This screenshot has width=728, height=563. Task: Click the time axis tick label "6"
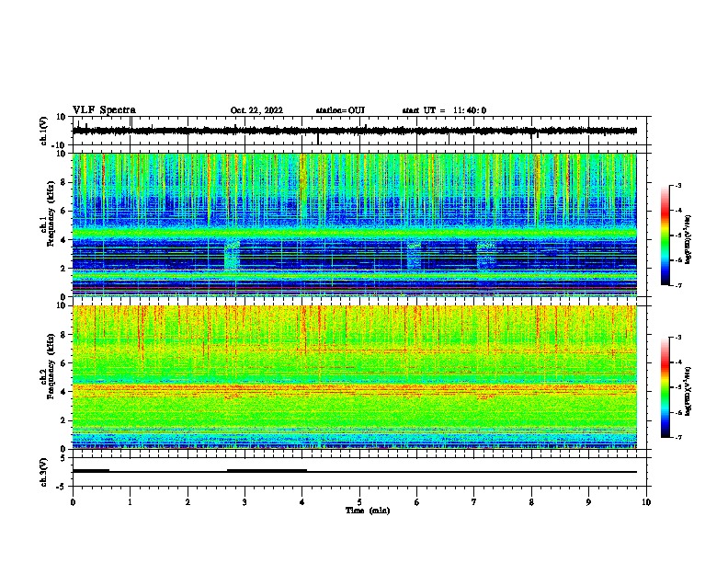pyautogui.click(x=417, y=502)
